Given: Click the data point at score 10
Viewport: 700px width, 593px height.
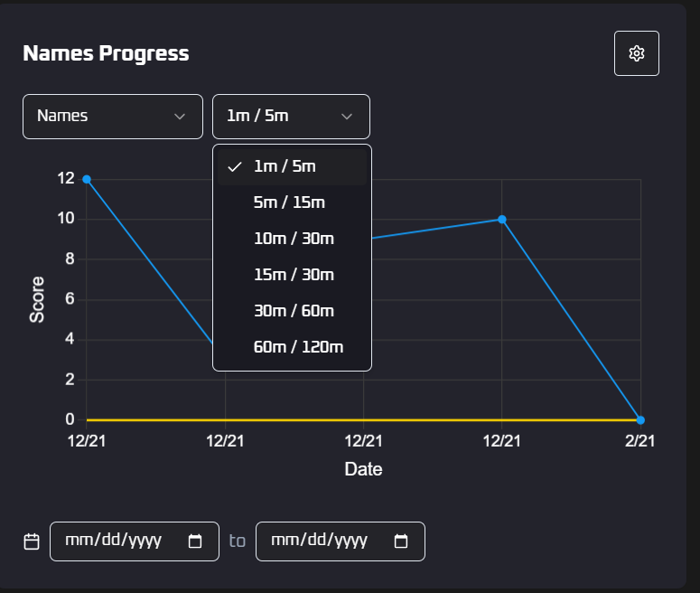Looking at the screenshot, I should (x=502, y=220).
